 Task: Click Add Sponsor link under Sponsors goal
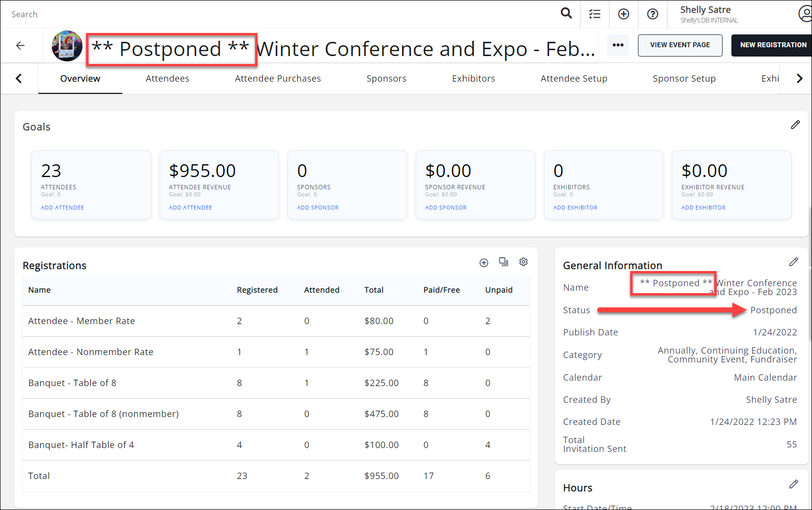pyautogui.click(x=318, y=208)
